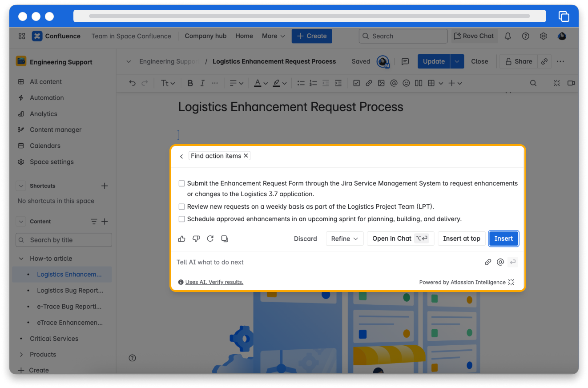Give thumbs up feedback on AI result
Image resolution: width=588 pixels, height=388 pixels.
point(181,238)
